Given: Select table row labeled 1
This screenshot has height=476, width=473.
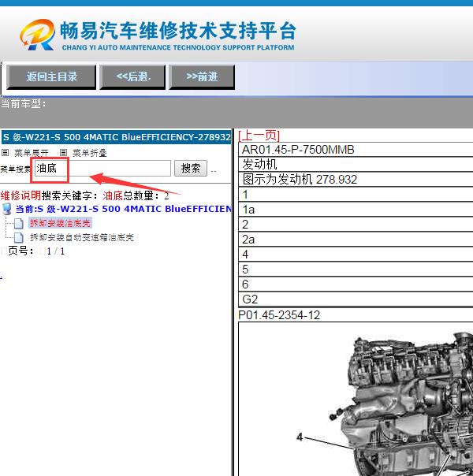Looking at the screenshot, I should click(x=356, y=195).
